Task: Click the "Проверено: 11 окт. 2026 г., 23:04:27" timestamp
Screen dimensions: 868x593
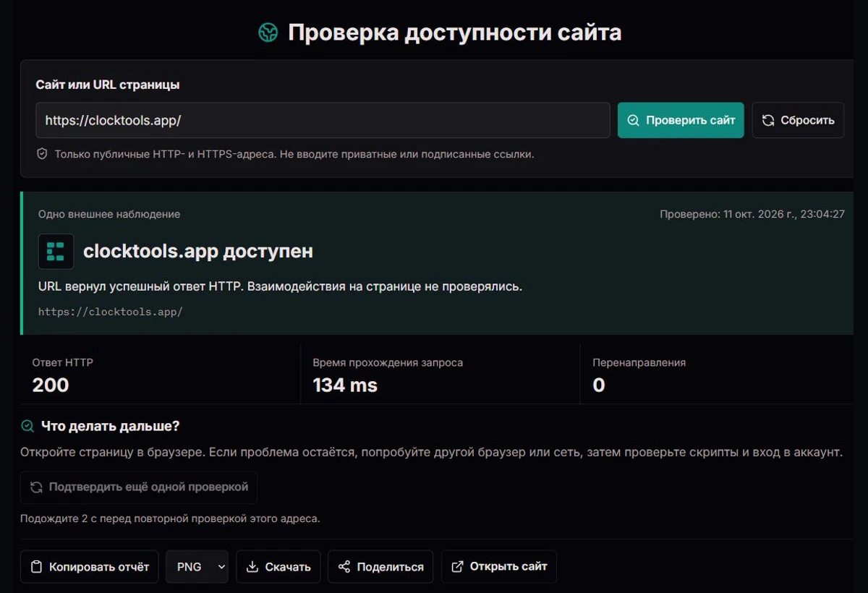Action: click(752, 214)
